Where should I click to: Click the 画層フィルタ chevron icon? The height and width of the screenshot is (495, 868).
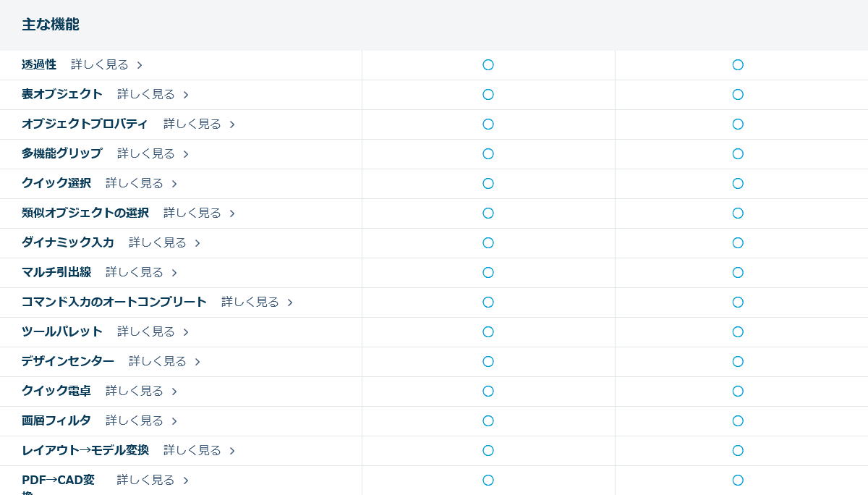coord(174,421)
